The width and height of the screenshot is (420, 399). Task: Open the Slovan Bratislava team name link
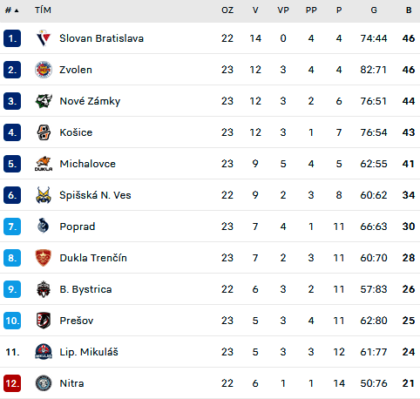pyautogui.click(x=101, y=38)
